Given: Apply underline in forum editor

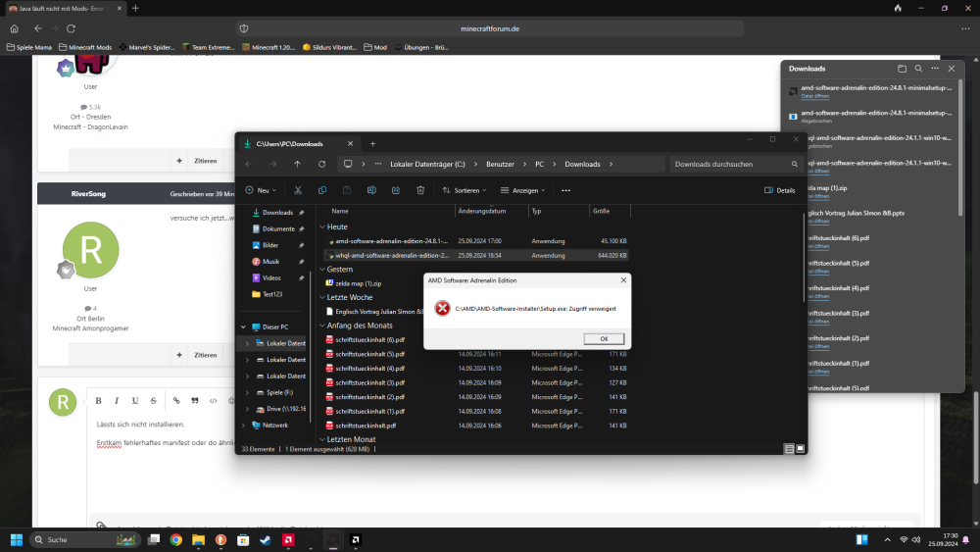Looking at the screenshot, I should pyautogui.click(x=135, y=401).
